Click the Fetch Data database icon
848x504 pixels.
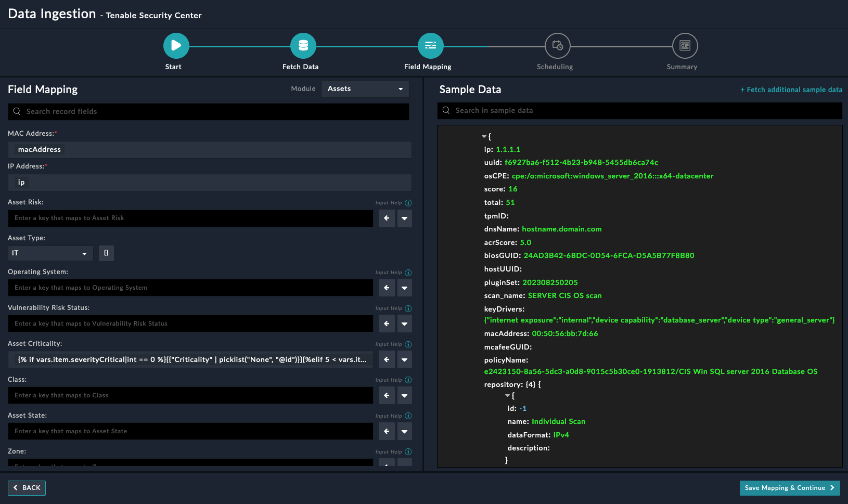click(303, 46)
